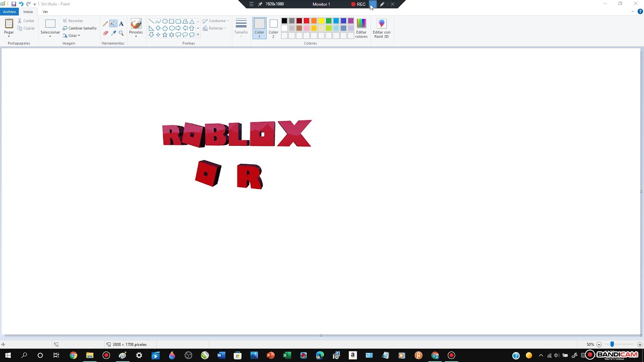
Task: Select the Text tool
Action: pyautogui.click(x=121, y=24)
